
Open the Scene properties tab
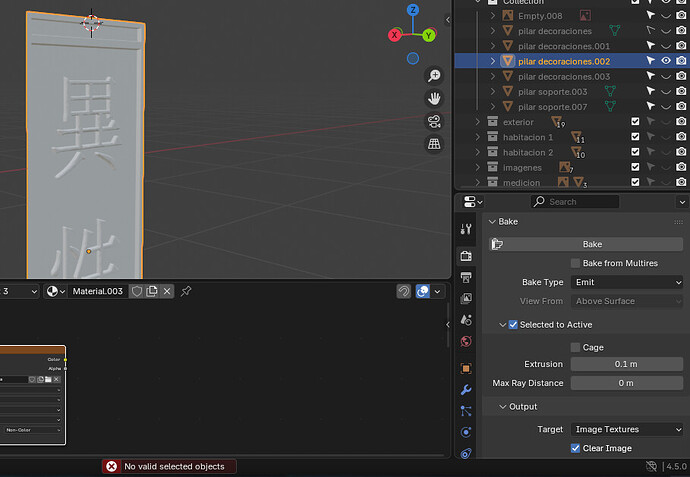[x=466, y=320]
